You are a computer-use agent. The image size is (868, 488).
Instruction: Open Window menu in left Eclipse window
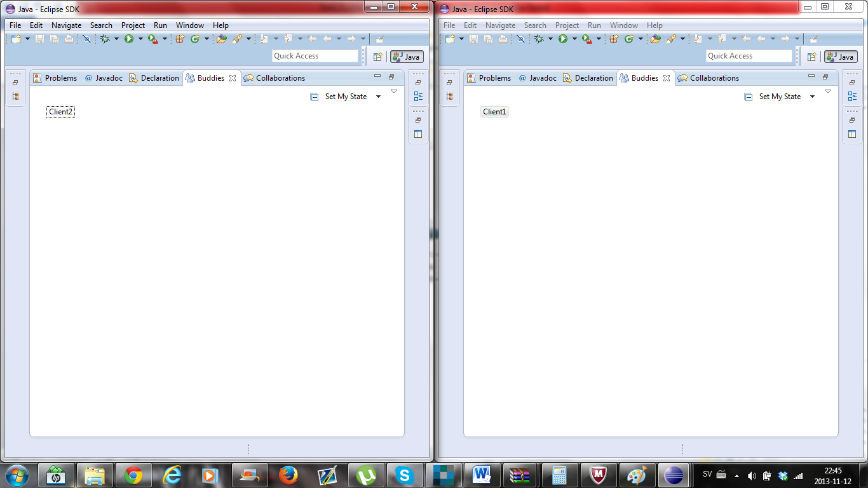[190, 25]
